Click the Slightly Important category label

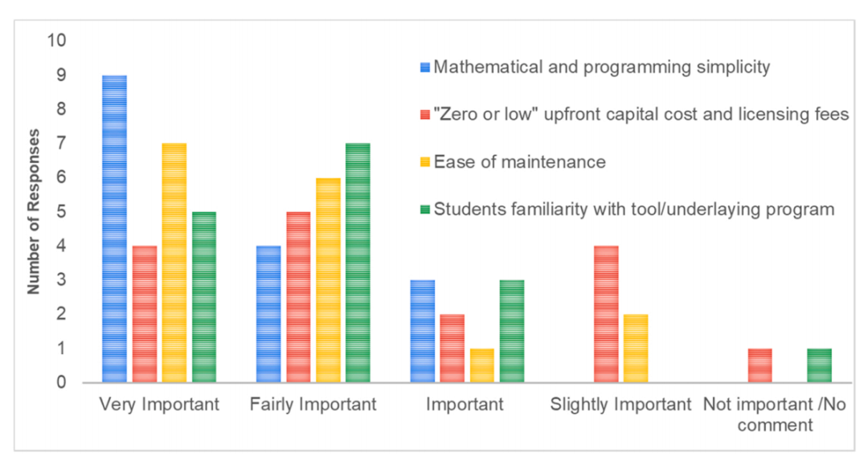(620, 405)
